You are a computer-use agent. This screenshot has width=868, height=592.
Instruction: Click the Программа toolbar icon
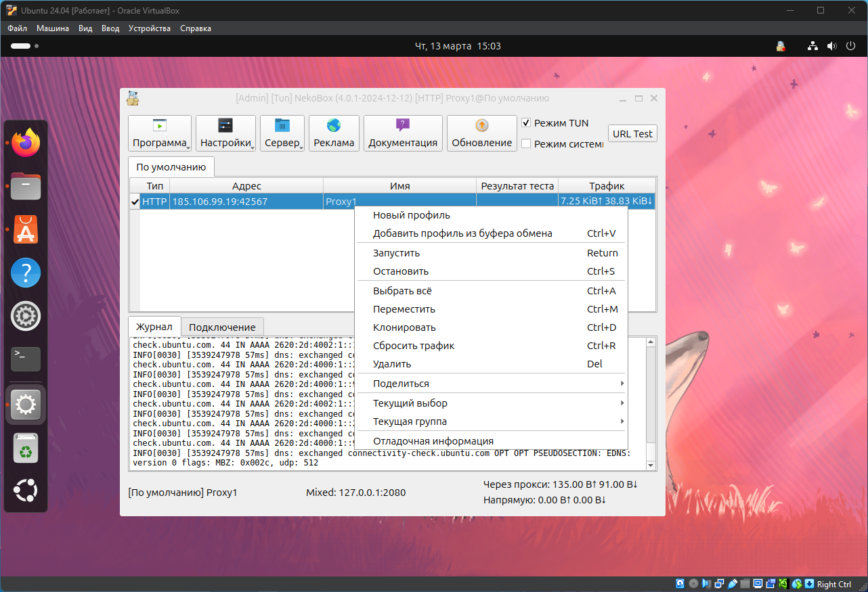pyautogui.click(x=159, y=126)
